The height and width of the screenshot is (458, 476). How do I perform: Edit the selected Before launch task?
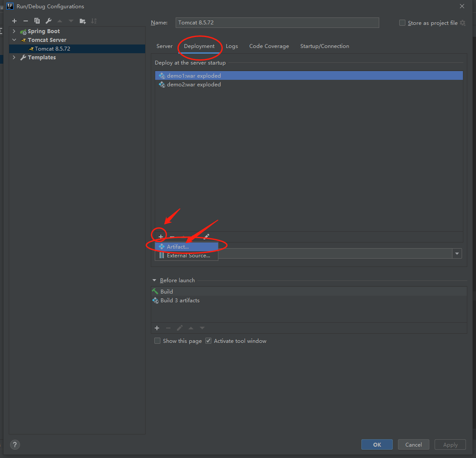(180, 328)
